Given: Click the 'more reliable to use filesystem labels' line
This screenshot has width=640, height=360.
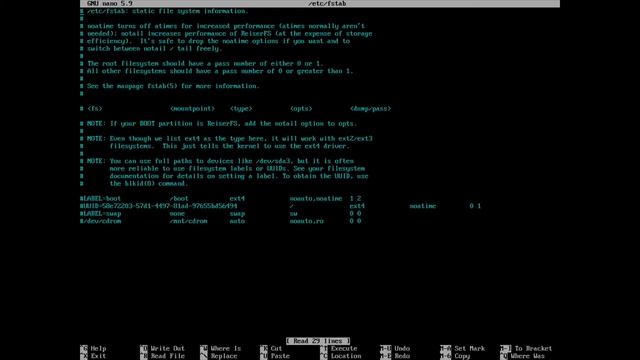Looking at the screenshot, I should click(x=222, y=169).
